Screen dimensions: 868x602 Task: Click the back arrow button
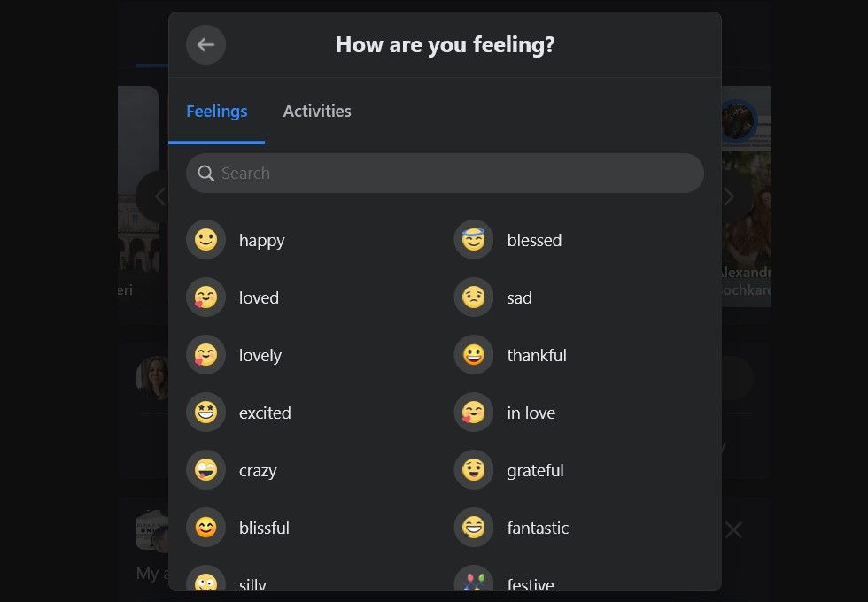[x=205, y=44]
